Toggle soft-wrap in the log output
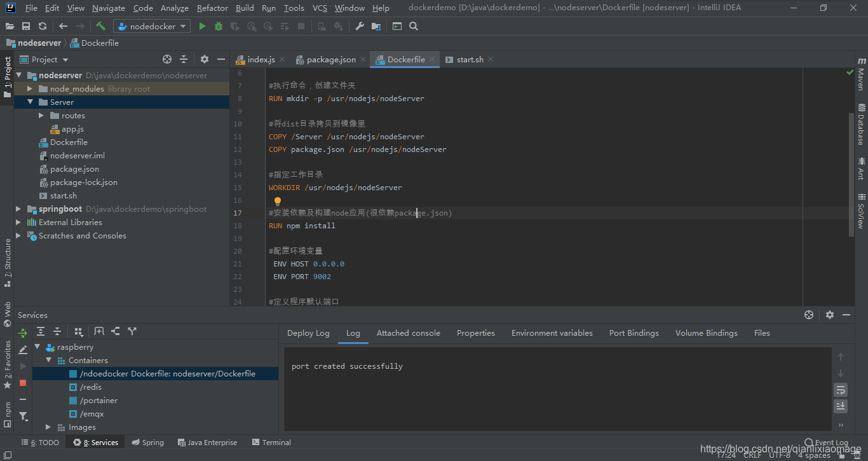This screenshot has width=868, height=461. [x=841, y=390]
